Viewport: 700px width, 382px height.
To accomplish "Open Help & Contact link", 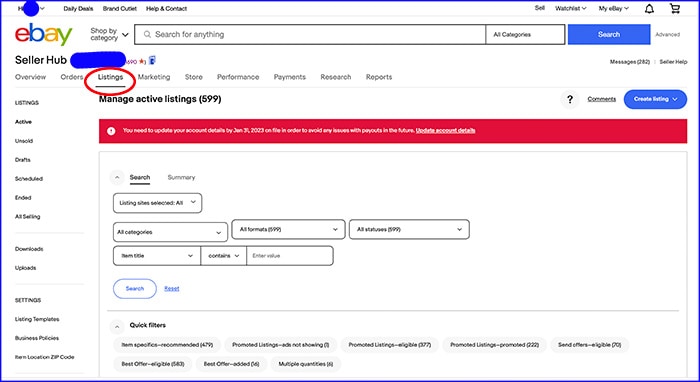I will pos(167,8).
